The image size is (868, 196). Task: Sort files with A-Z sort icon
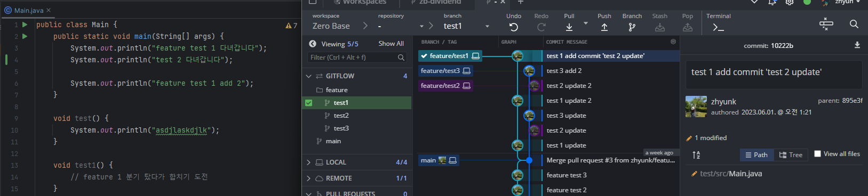[696, 155]
